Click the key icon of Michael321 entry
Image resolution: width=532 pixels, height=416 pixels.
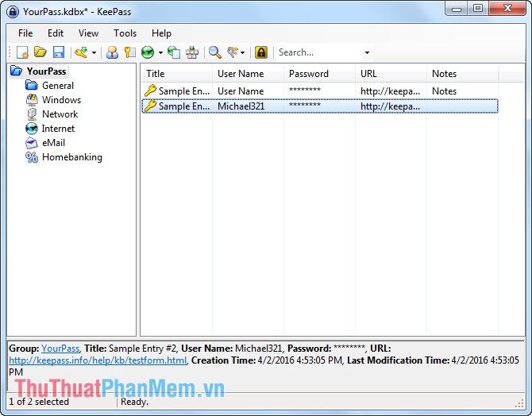(x=150, y=106)
